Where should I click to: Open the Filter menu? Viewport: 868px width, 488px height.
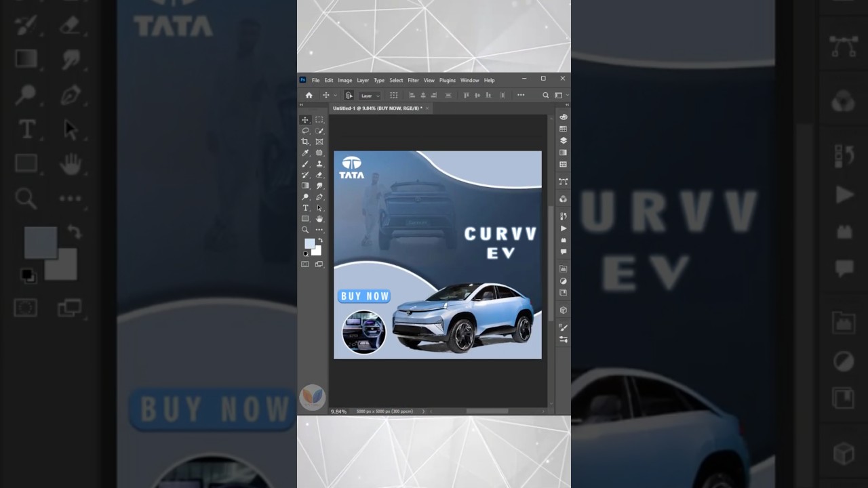point(414,80)
